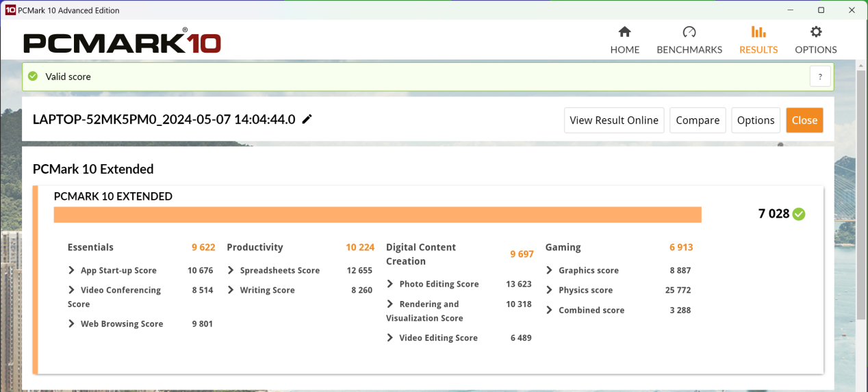Click the orange PCMark 10 Extended score bar
This screenshot has height=392, width=868.
(x=377, y=215)
